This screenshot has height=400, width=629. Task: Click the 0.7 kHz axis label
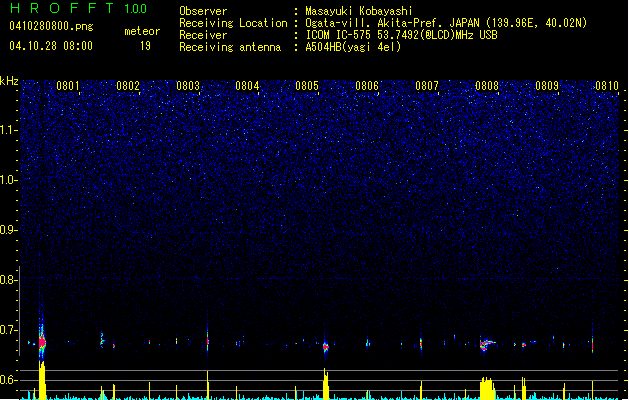8,330
